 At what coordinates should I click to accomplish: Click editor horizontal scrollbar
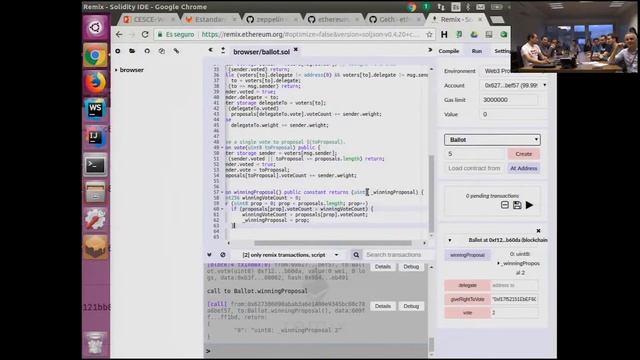[333, 243]
